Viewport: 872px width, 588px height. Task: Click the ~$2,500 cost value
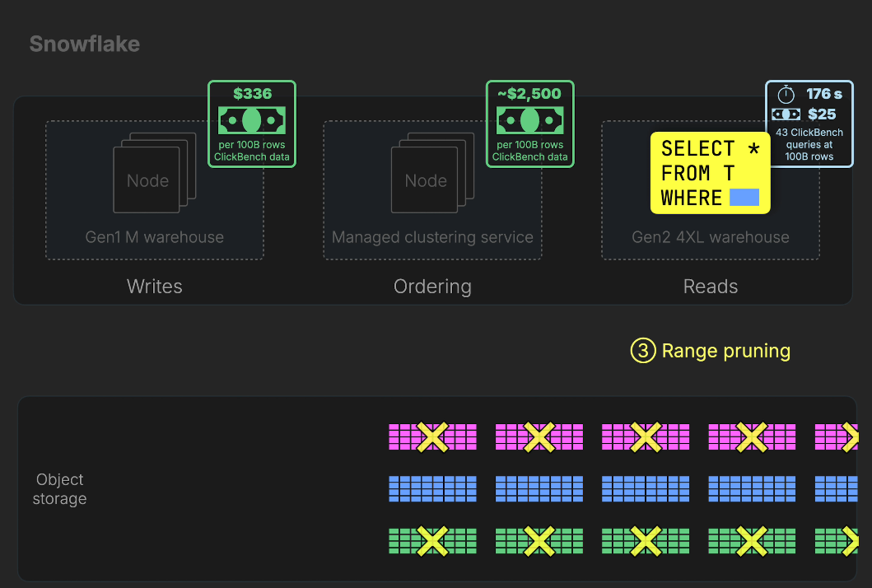(x=529, y=93)
